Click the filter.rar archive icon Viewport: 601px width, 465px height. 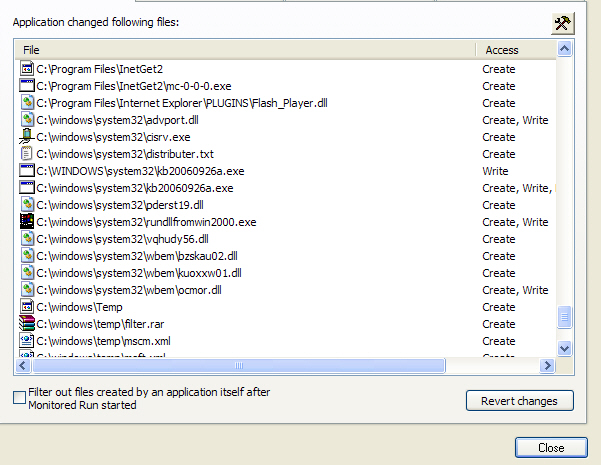27,324
